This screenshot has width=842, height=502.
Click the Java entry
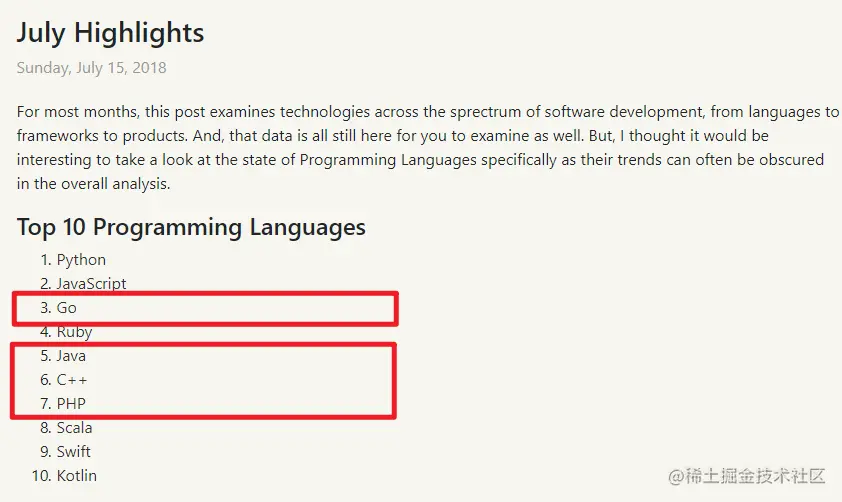click(71, 356)
